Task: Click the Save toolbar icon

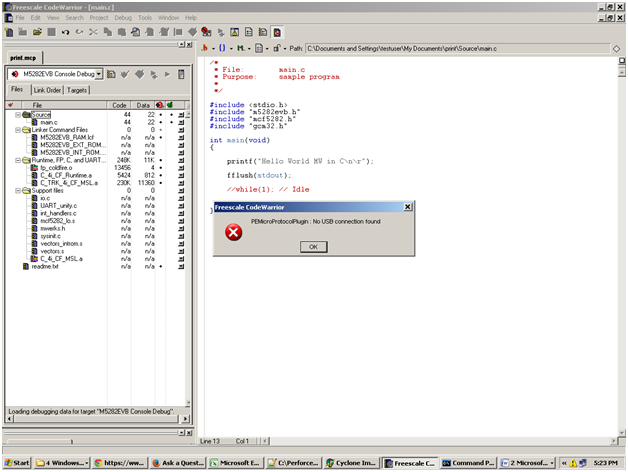Action: pos(51,32)
